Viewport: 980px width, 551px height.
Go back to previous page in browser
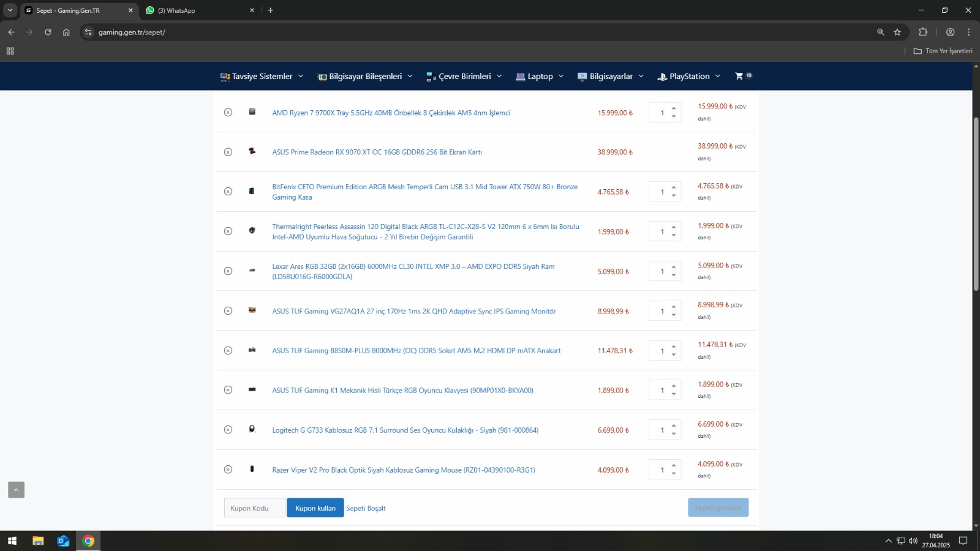11,32
